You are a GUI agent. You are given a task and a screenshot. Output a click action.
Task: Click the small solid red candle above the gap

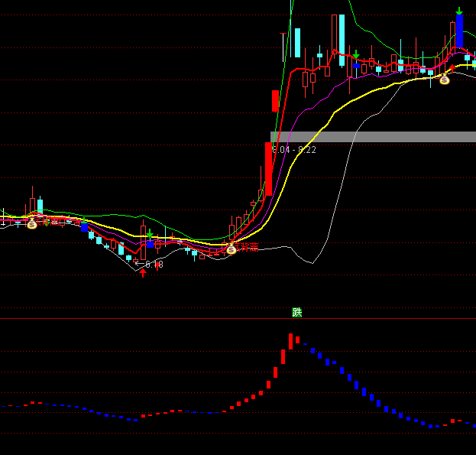point(275,100)
